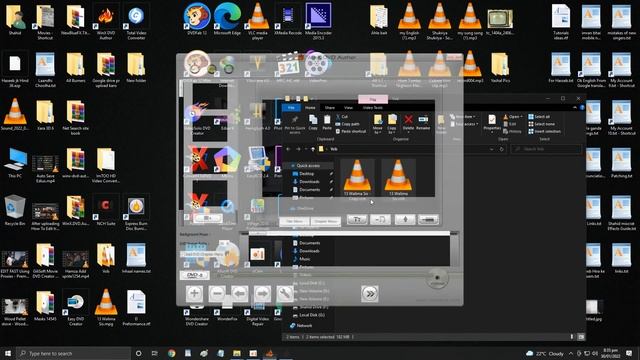Open the wrench settings button in WinX DVD Author
The image size is (640, 360).
(285, 293)
